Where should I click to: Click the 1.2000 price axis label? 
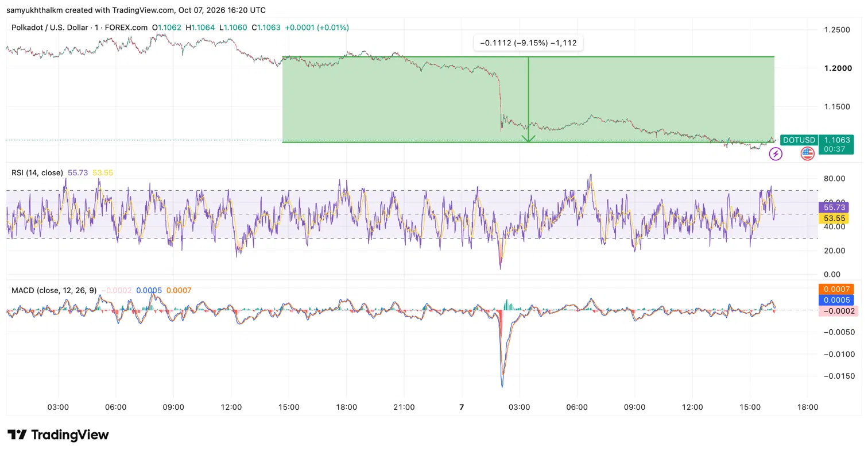coord(837,68)
